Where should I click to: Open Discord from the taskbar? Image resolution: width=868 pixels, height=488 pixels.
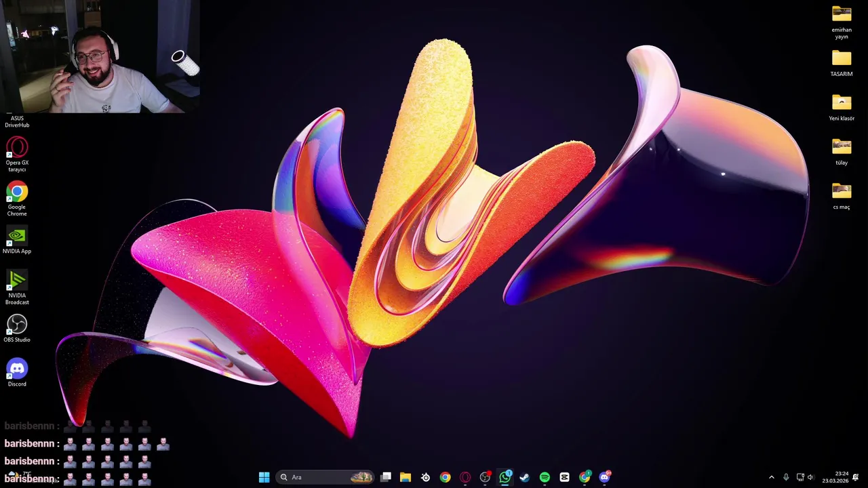tap(604, 477)
